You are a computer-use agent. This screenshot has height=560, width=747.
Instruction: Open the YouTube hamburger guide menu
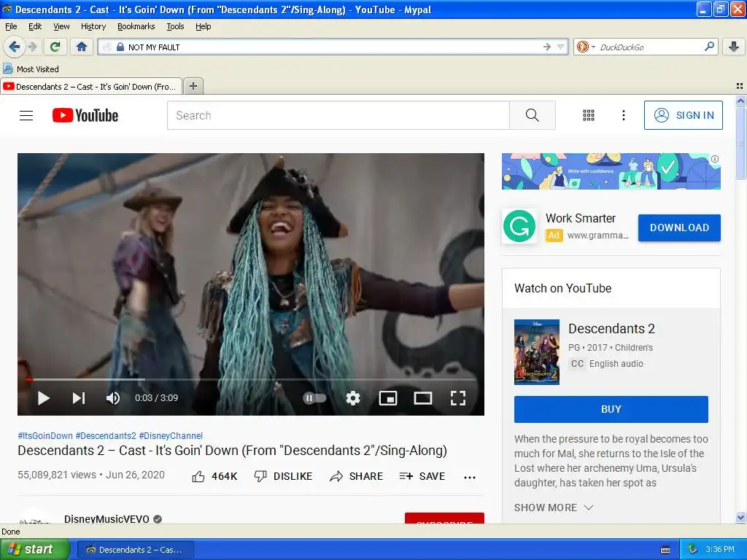pos(26,115)
